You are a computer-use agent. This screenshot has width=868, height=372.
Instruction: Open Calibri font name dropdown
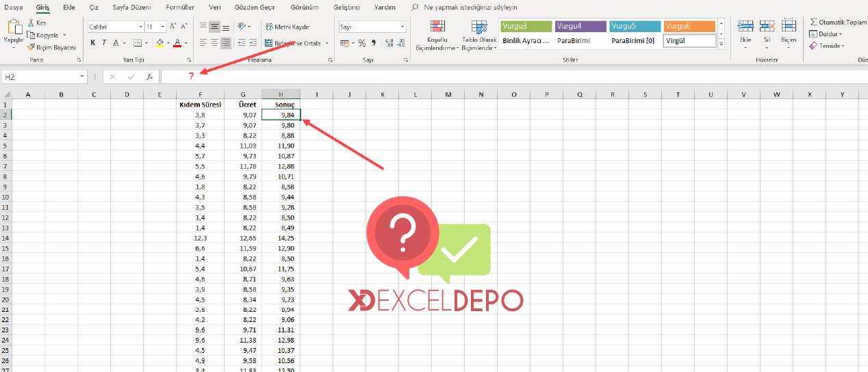click(x=140, y=27)
